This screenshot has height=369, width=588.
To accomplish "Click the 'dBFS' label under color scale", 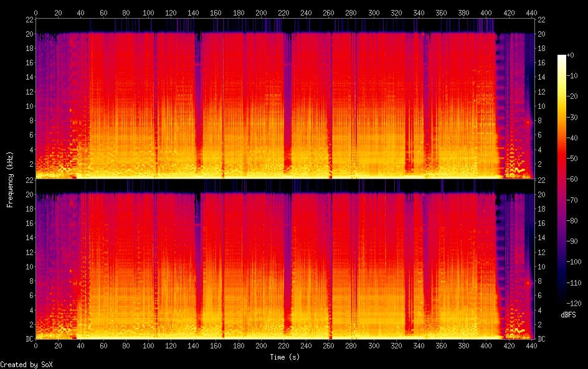I will (567, 315).
